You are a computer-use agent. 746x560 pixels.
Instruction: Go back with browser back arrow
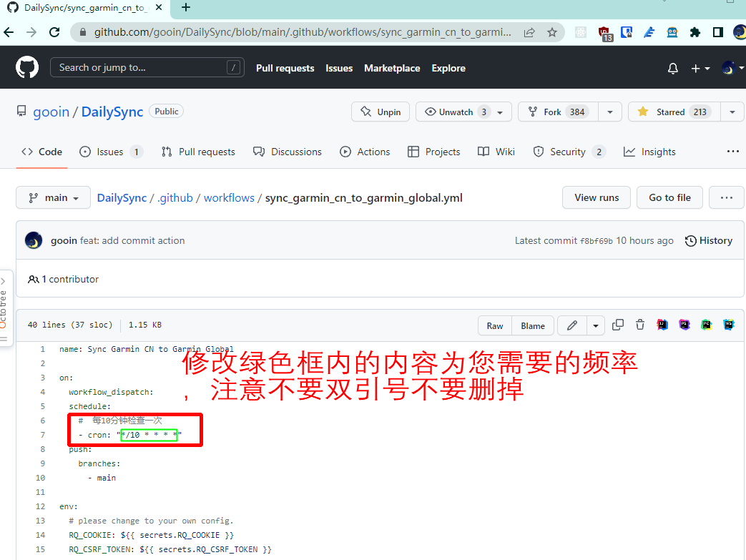(9, 32)
